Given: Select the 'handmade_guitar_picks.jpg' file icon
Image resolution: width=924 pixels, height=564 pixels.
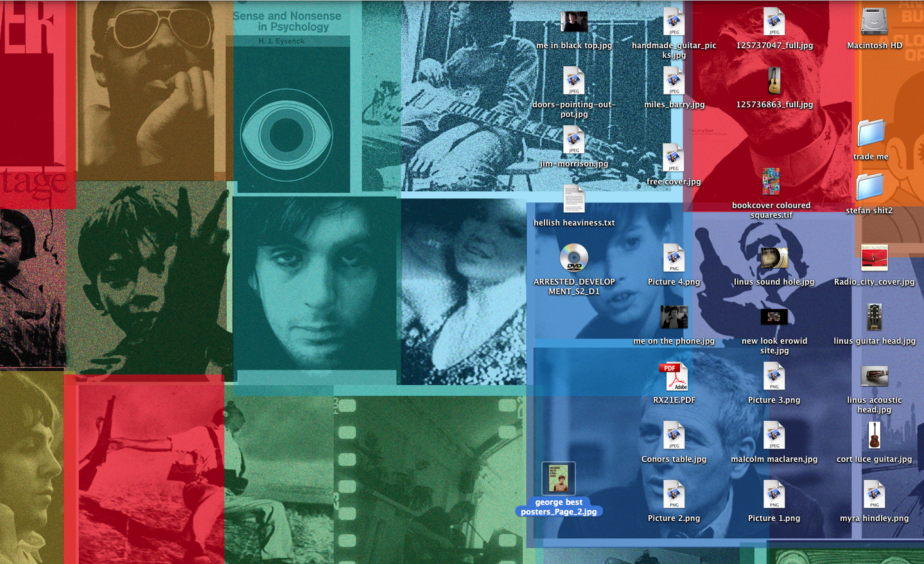Looking at the screenshot, I should point(674,21).
